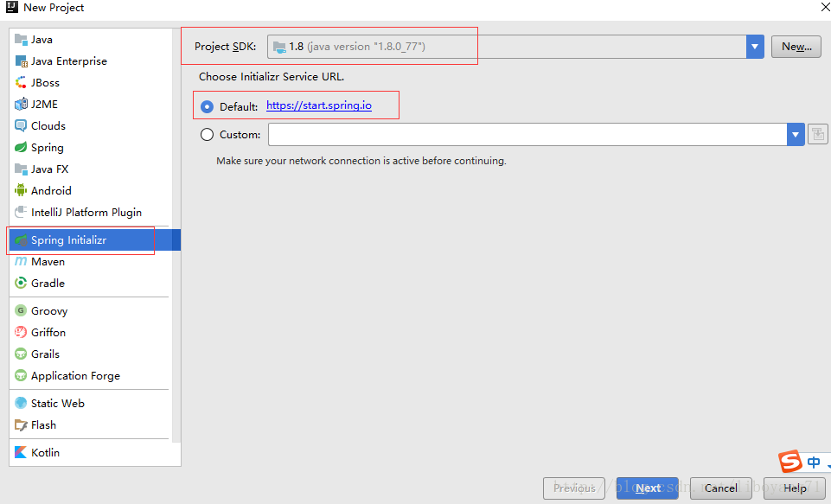Select the Custom service URL radio button

(207, 135)
